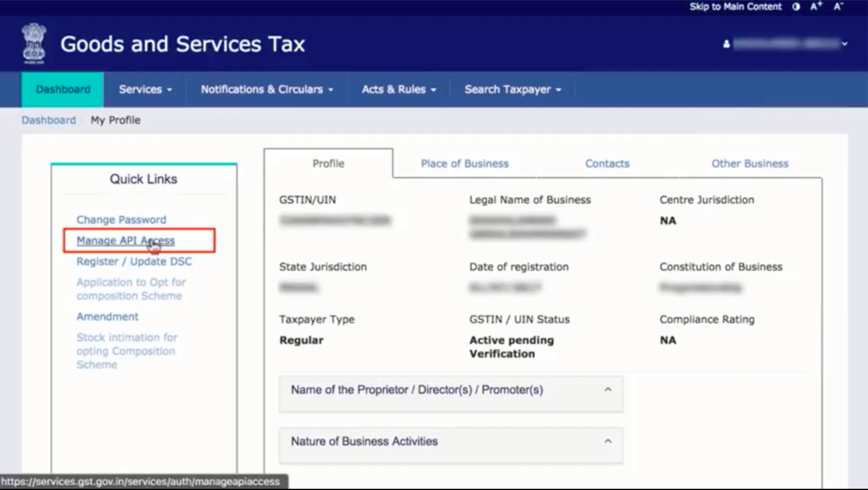Click the Contacts tab
Viewport: 868px width, 490px height.
pos(607,163)
